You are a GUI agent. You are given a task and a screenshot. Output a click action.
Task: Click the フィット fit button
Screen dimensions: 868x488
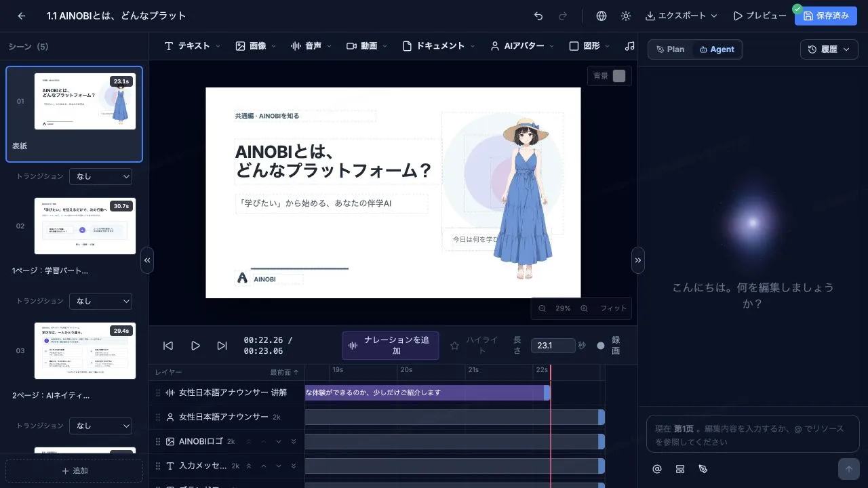(x=614, y=308)
